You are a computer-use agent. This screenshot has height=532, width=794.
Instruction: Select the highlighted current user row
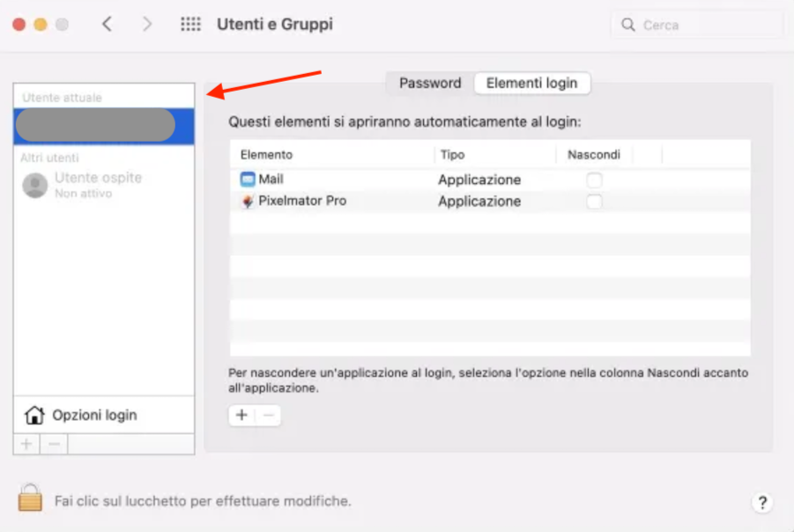click(94, 124)
